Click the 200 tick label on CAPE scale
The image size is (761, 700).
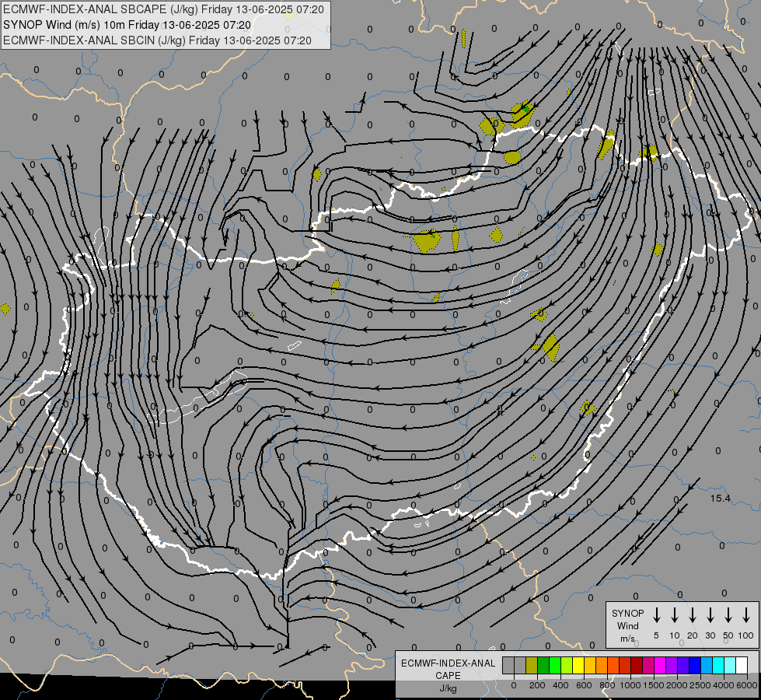coord(537,685)
